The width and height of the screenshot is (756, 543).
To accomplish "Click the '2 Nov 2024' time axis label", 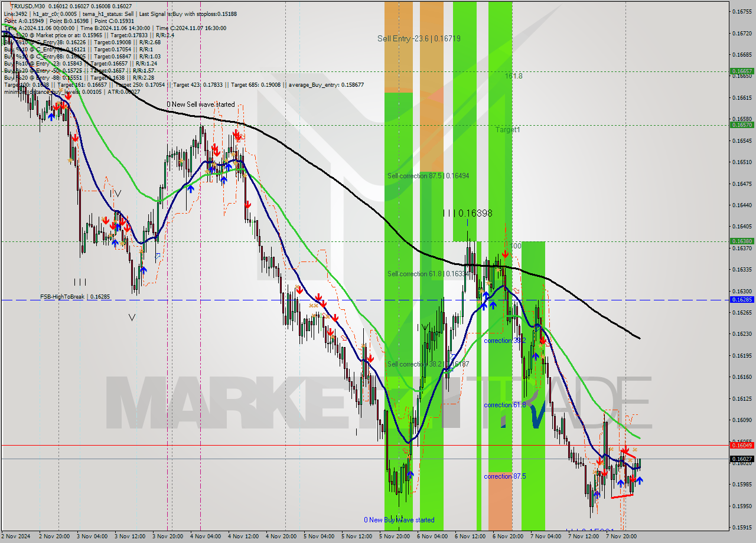I will pyautogui.click(x=15, y=537).
